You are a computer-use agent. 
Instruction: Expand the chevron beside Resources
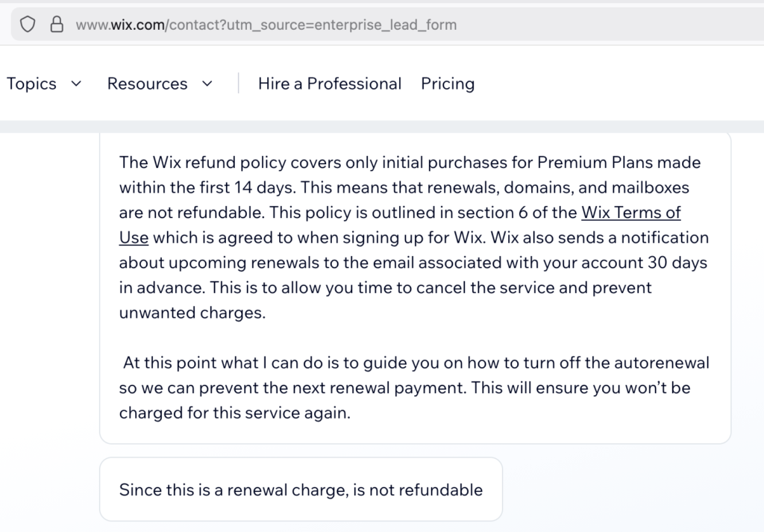pos(207,84)
